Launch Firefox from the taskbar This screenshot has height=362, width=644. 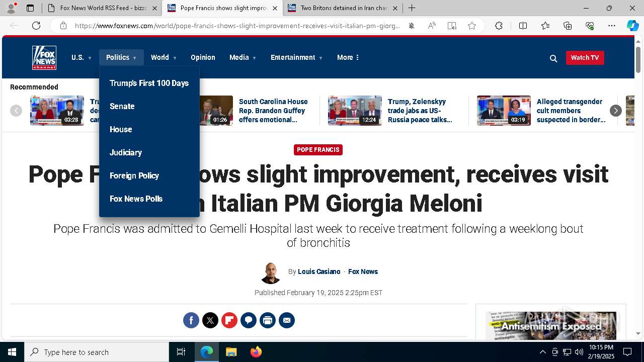pos(256,352)
